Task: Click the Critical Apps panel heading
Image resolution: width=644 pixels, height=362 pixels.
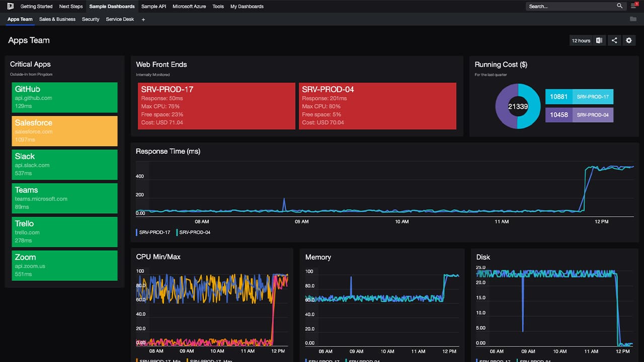Action: tap(30, 64)
